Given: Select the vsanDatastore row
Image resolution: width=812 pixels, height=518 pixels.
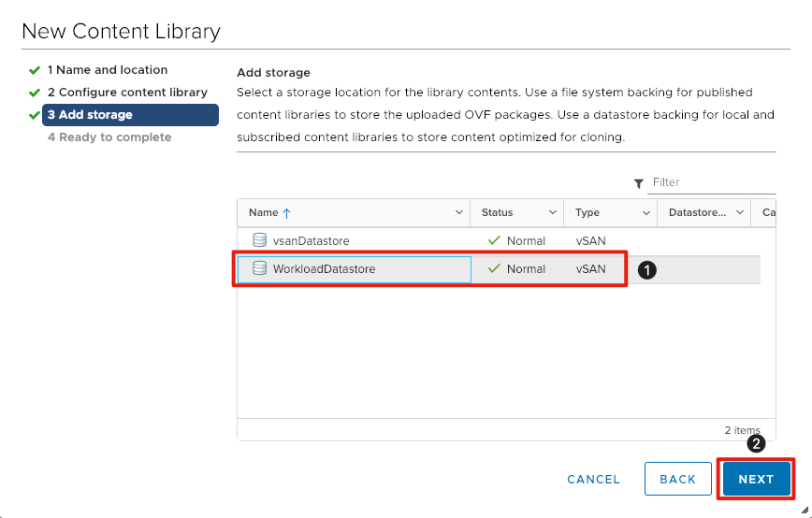Looking at the screenshot, I should [355, 240].
